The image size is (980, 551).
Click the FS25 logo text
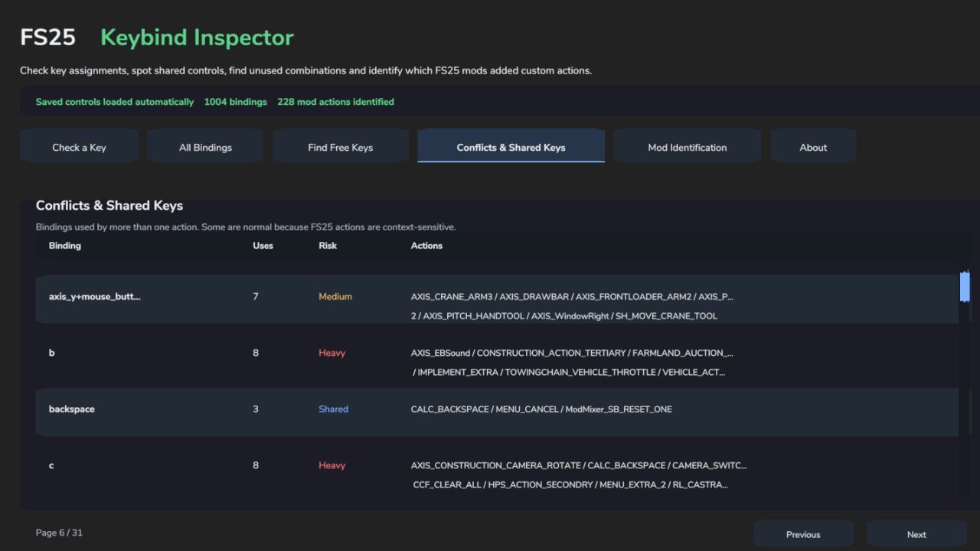[x=47, y=37]
